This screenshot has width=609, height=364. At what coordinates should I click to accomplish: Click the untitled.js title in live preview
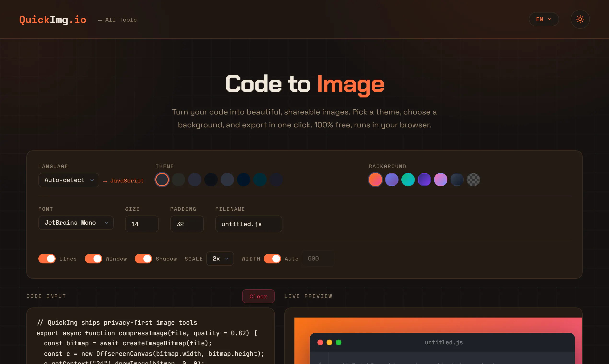pos(444,342)
